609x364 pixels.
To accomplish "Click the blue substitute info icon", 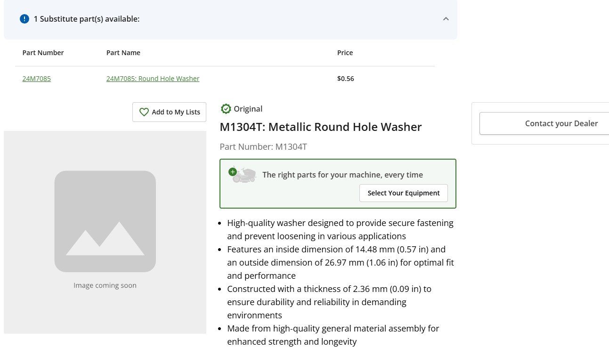I will coord(24,19).
